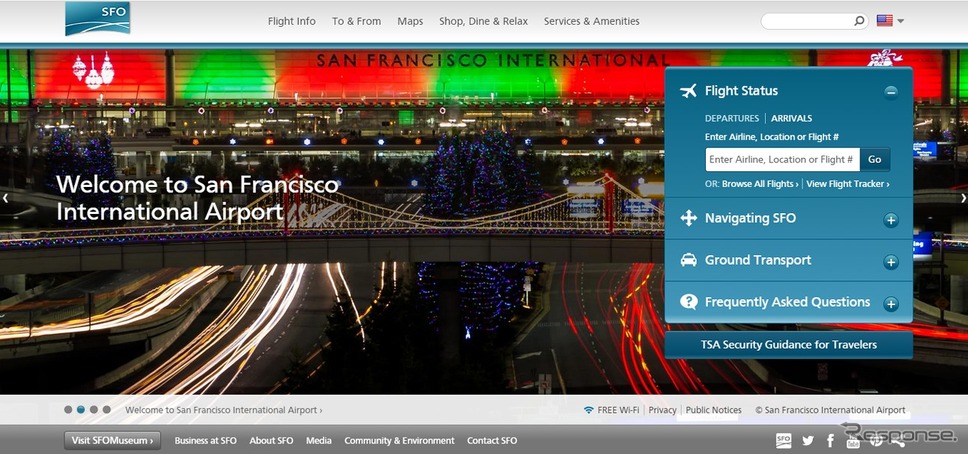The width and height of the screenshot is (968, 454).
Task: Open the Browse All Flights link
Action: (760, 184)
